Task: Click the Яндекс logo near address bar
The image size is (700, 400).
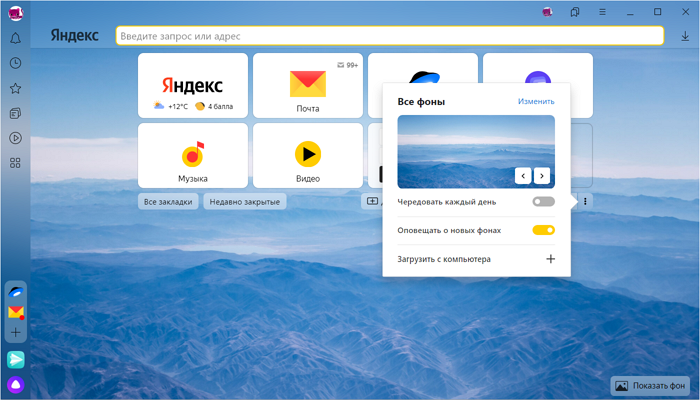Action: coord(75,36)
